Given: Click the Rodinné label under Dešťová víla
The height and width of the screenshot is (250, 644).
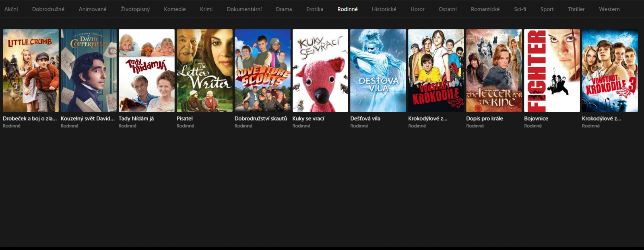Looking at the screenshot, I should 359,126.
